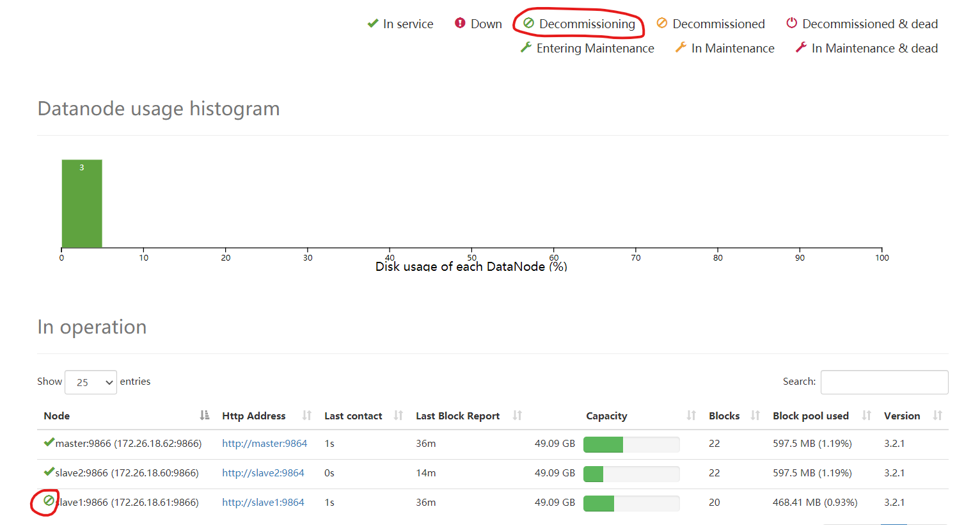
Task: Click the 49.09 GB capacity value for slave2
Action: tap(555, 473)
